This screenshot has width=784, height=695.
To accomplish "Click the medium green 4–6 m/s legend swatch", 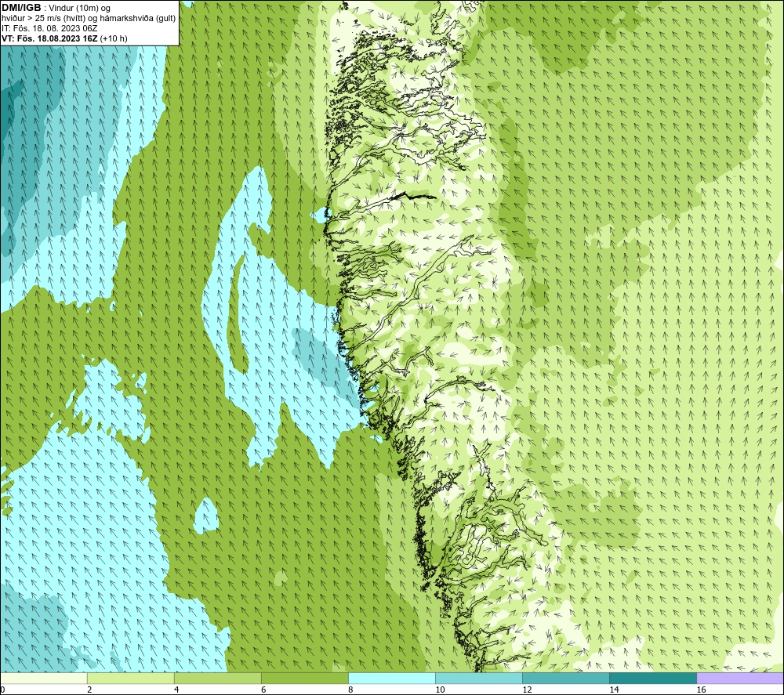I will (217, 679).
